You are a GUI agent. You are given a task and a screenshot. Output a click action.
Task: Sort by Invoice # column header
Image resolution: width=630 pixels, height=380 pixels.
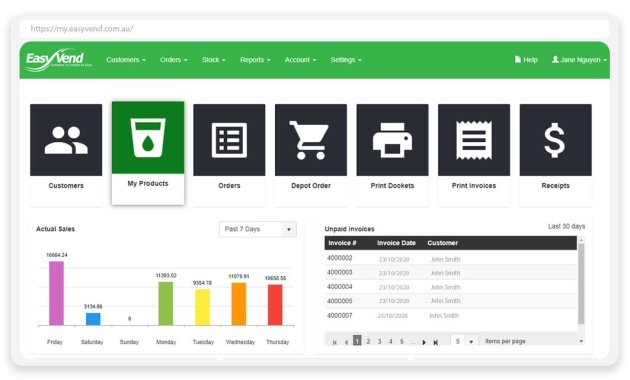click(x=342, y=243)
